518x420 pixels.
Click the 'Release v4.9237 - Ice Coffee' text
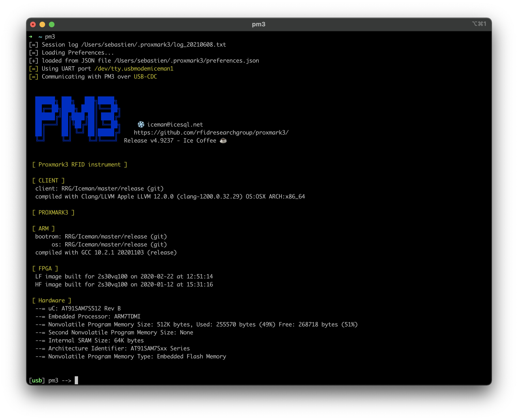170,141
